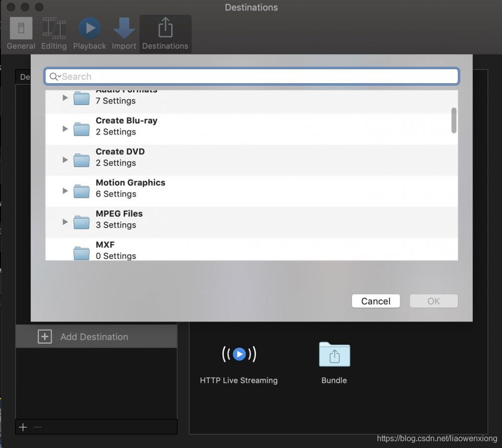This screenshot has height=448, width=502.
Task: Select the MXF folder icon
Action: click(81, 253)
